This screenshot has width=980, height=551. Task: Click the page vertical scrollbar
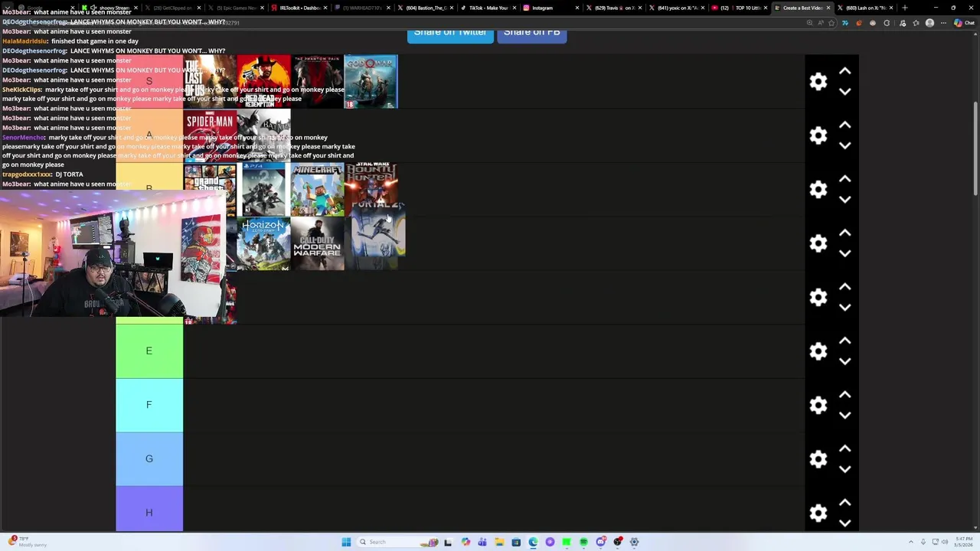975,149
